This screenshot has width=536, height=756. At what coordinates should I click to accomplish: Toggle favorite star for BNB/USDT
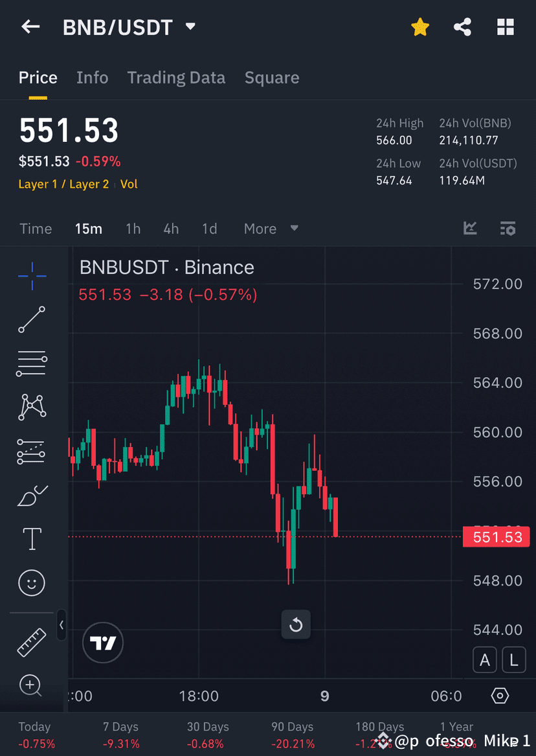click(x=419, y=27)
